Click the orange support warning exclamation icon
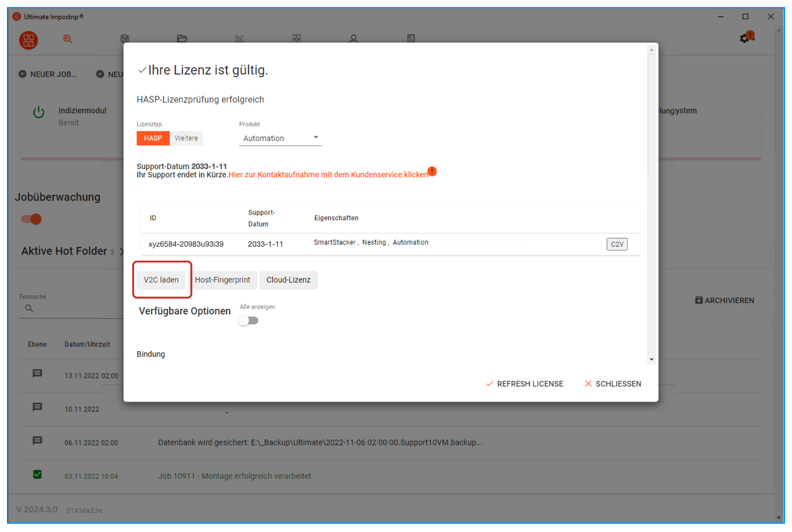Image resolution: width=792 pixels, height=532 pixels. pyautogui.click(x=432, y=171)
